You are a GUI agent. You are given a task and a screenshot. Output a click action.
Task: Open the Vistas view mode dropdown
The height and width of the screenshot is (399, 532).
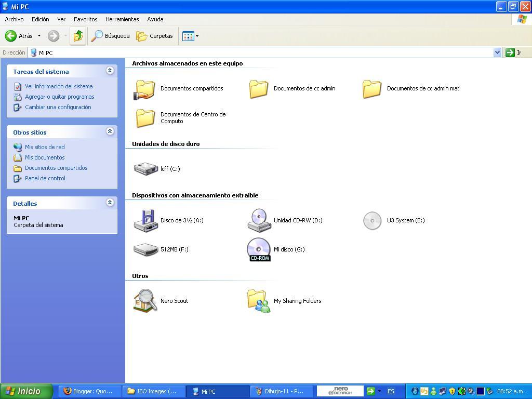[190, 36]
